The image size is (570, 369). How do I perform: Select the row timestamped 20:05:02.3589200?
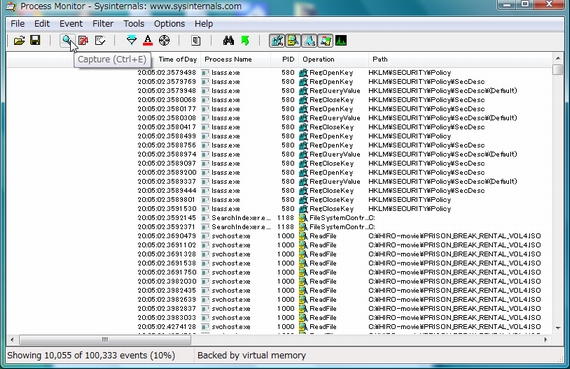(279, 172)
